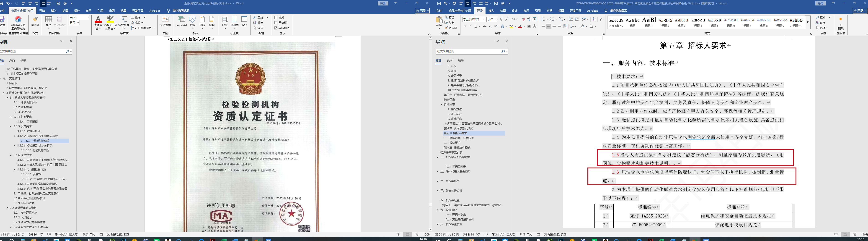Viewport: 868px width, 241px height.
Task: Toggle the 标尺 ruler checkbox in left window
Action: coord(276,18)
